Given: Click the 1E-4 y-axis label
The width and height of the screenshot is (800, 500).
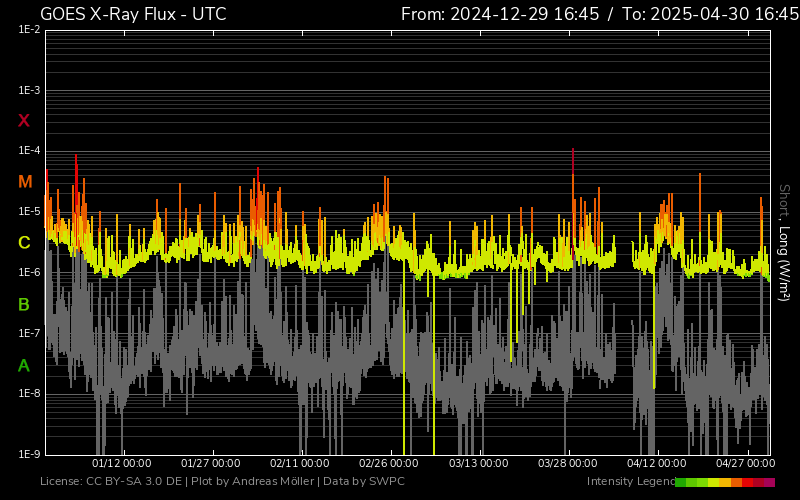Looking at the screenshot, I should (30, 151).
